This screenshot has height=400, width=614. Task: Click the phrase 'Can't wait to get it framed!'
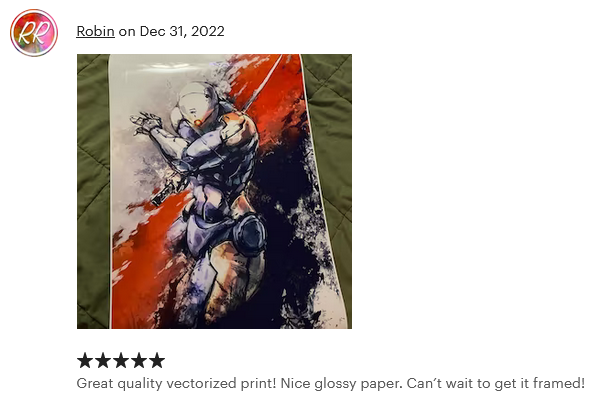point(496,383)
